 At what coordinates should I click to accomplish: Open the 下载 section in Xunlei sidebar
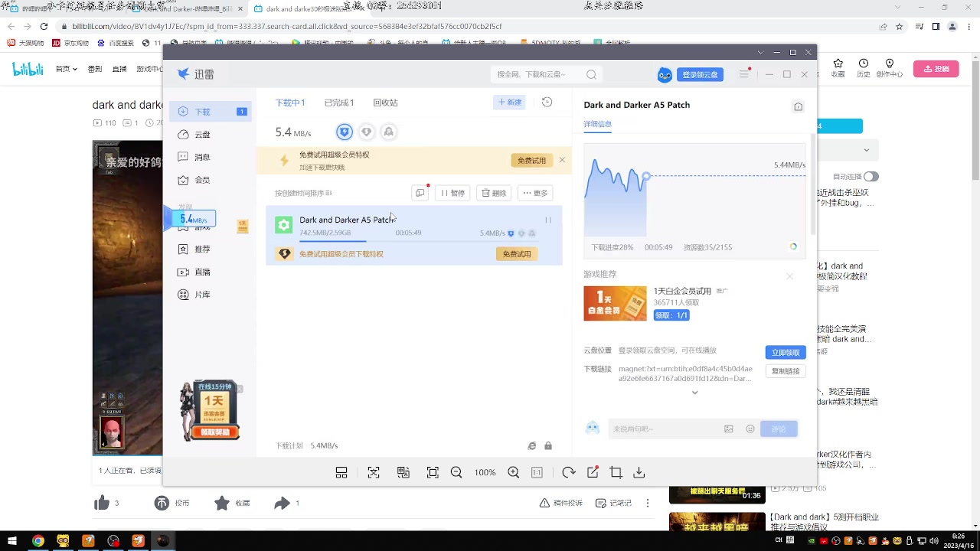click(211, 112)
